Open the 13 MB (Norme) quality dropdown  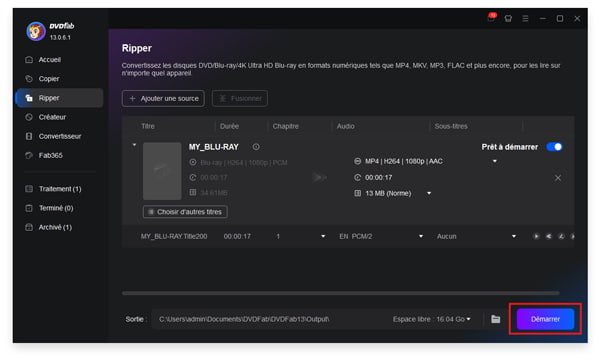click(x=429, y=193)
